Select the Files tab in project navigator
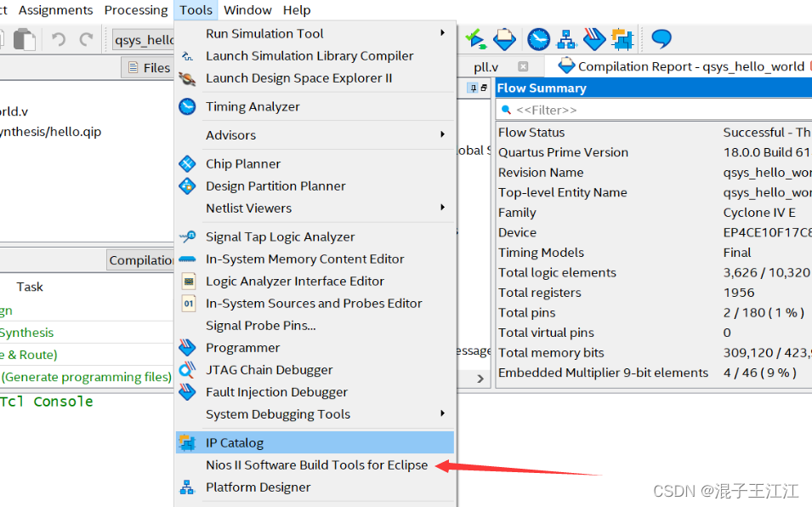The image size is (812, 507). coord(149,68)
